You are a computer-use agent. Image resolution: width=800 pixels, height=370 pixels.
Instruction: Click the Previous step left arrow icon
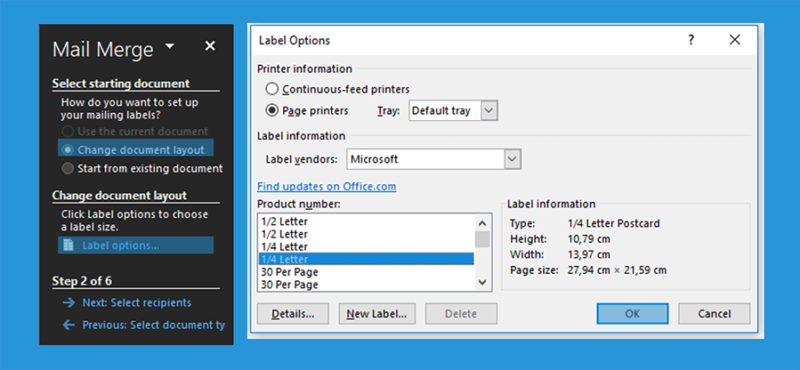(68, 325)
